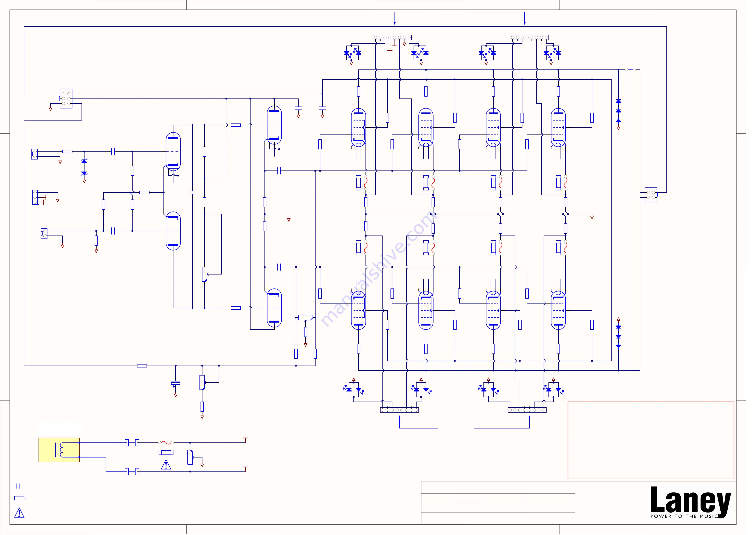Select the four-pin connector at far right
This screenshot has width=756, height=535.
(651, 195)
